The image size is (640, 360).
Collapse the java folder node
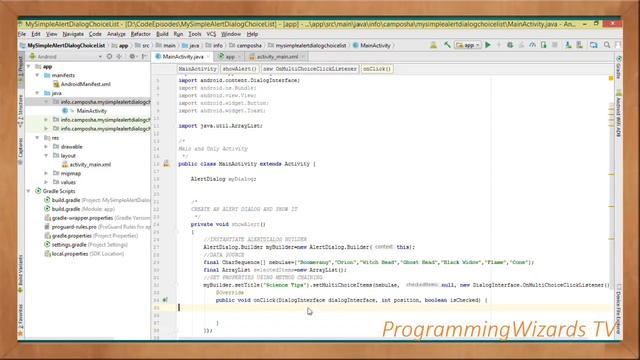coord(38,93)
